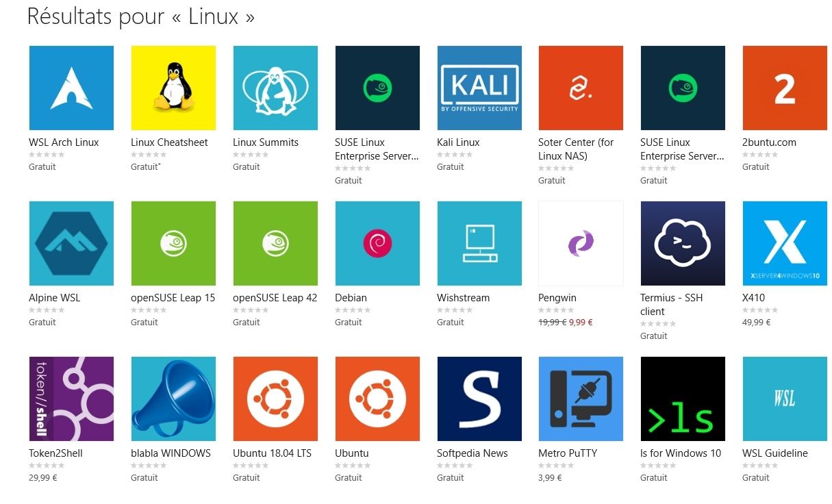The image size is (832, 504).
Task: Select the openSUSE Leap 42 chameleon icon
Action: point(275,243)
